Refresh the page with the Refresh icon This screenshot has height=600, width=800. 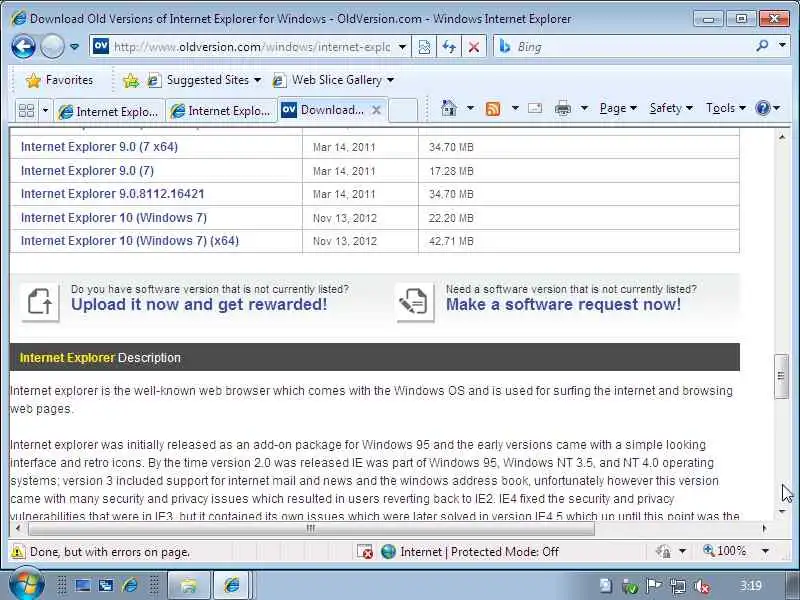[449, 47]
